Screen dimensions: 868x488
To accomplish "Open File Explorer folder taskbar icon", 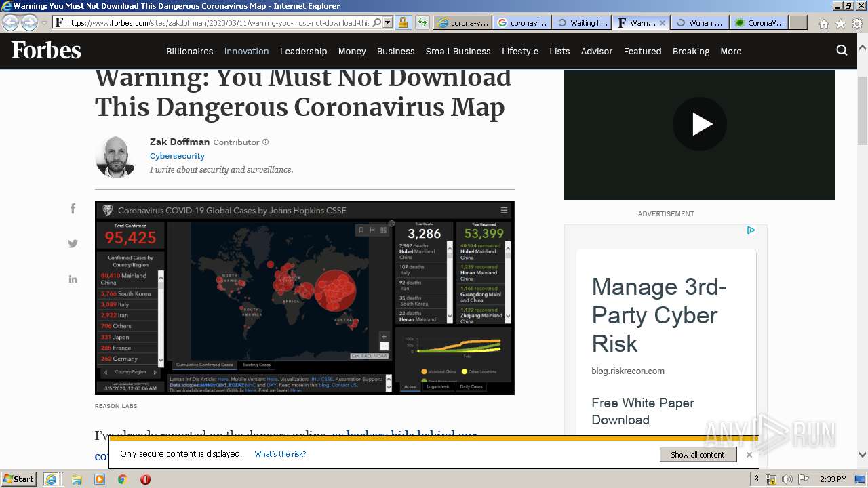I will 77,479.
